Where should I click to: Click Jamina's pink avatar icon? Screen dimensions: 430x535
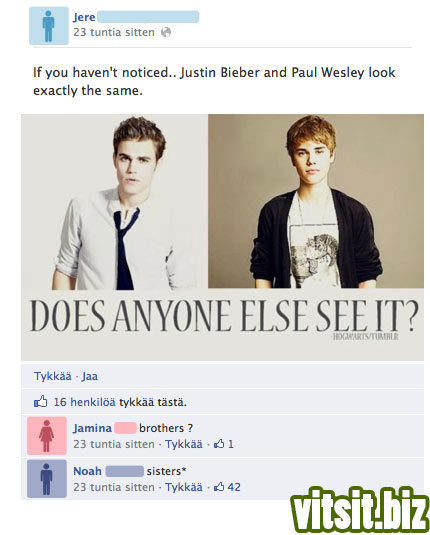pos(47,436)
